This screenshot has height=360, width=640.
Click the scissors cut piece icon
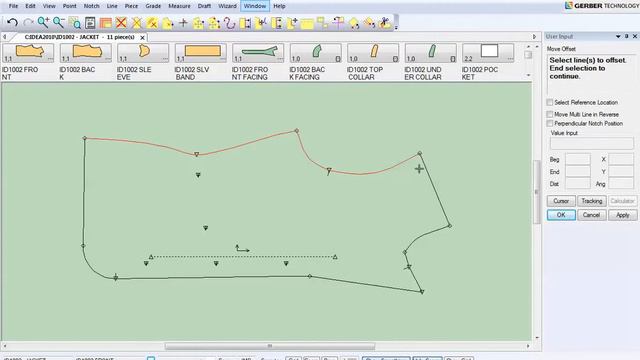coord(384,23)
